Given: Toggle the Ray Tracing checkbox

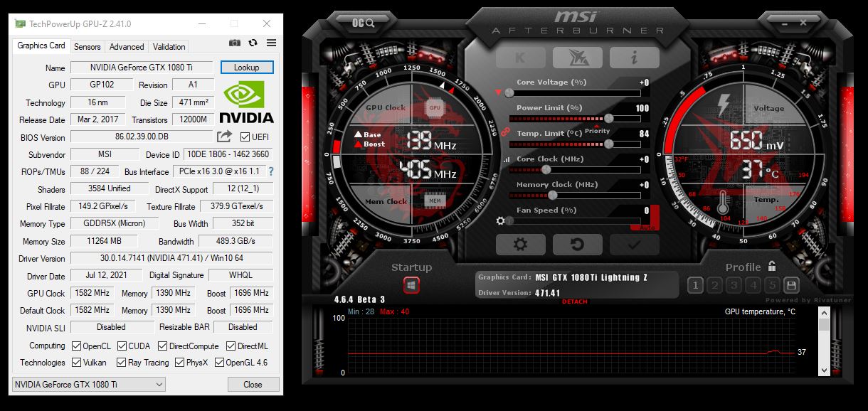Looking at the screenshot, I should (122, 363).
